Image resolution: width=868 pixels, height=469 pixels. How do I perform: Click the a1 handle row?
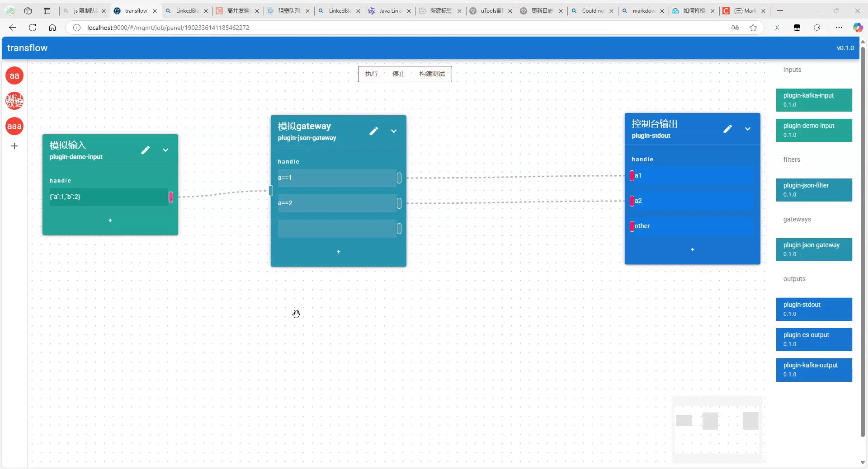pyautogui.click(x=693, y=175)
